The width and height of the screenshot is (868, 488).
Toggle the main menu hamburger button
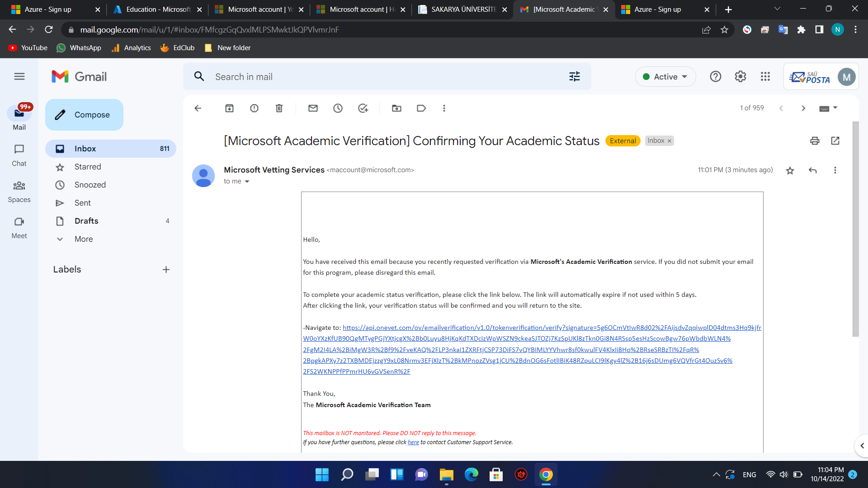point(19,77)
